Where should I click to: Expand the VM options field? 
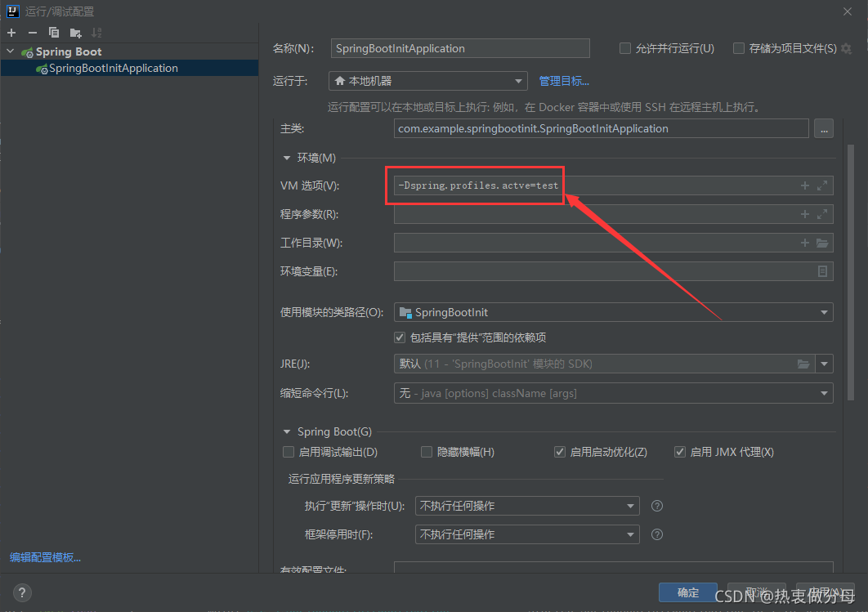pos(822,186)
